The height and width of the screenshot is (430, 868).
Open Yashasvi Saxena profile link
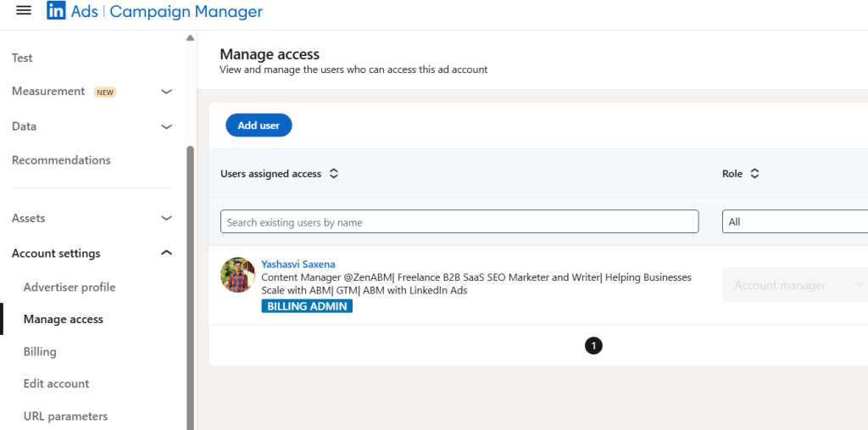point(298,265)
